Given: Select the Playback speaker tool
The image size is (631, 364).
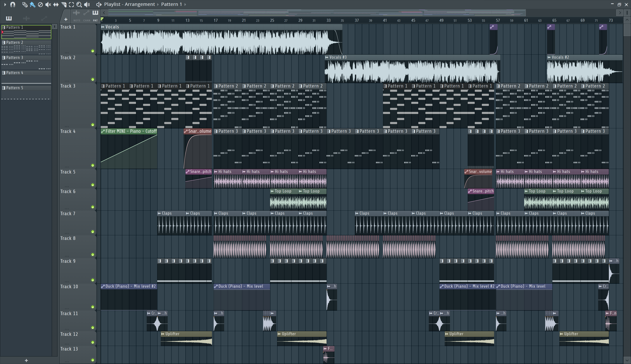Looking at the screenshot, I should click(x=87, y=4).
